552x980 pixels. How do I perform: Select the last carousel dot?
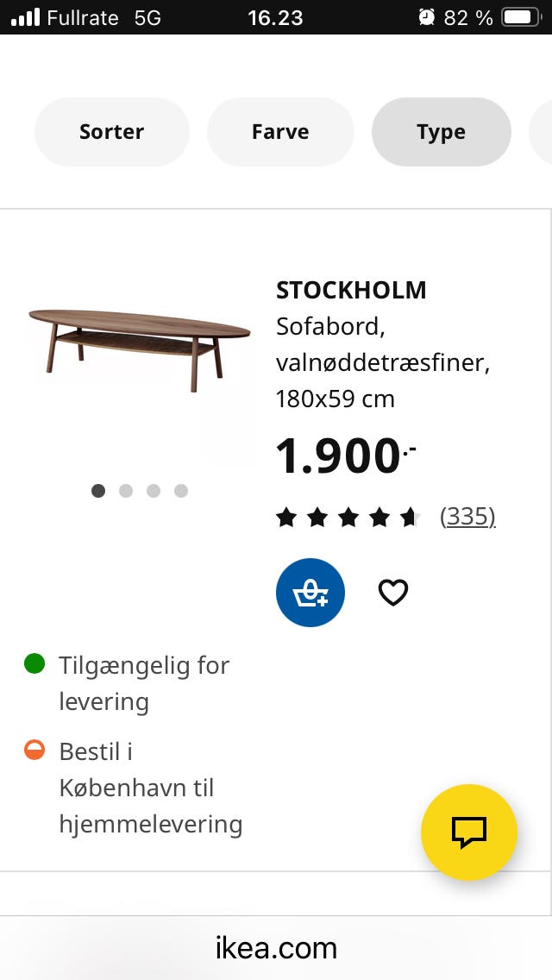181,490
